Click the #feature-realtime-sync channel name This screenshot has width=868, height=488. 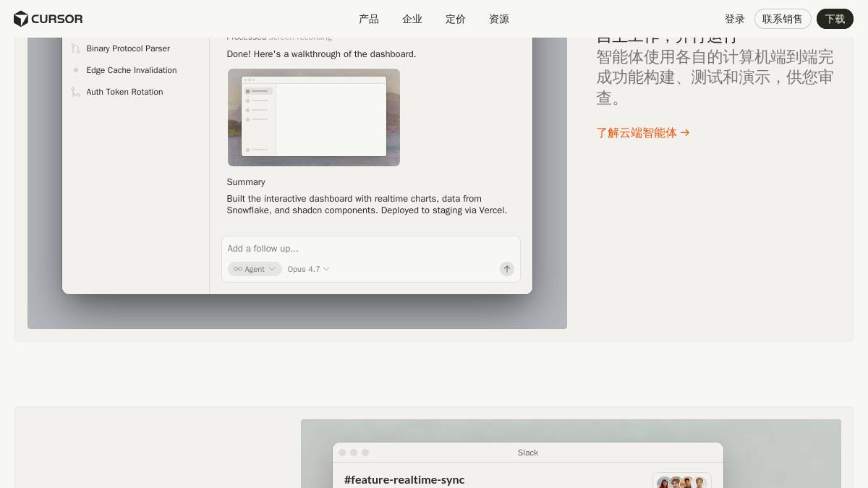click(404, 479)
